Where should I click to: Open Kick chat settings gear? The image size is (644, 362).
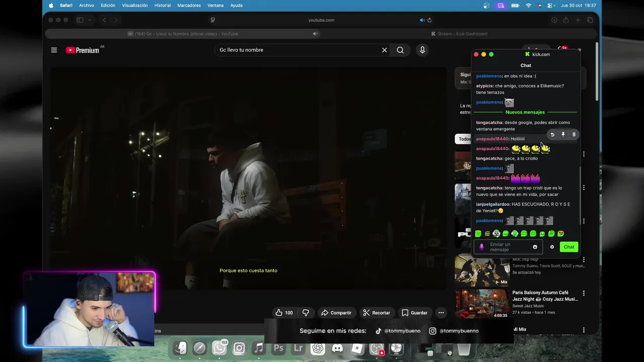click(x=552, y=247)
